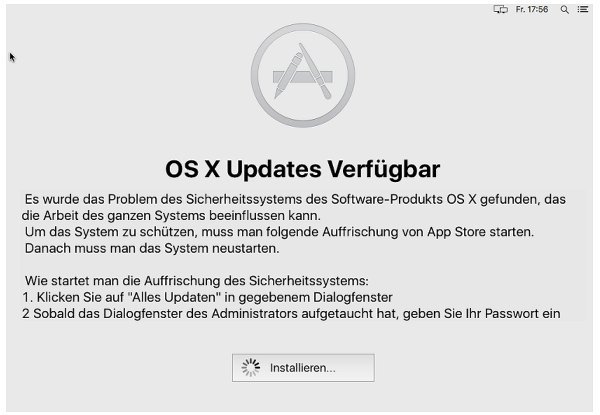The height and width of the screenshot is (415, 600).
Task: Click the paintbrush in the App Store logo
Action: (315, 71)
